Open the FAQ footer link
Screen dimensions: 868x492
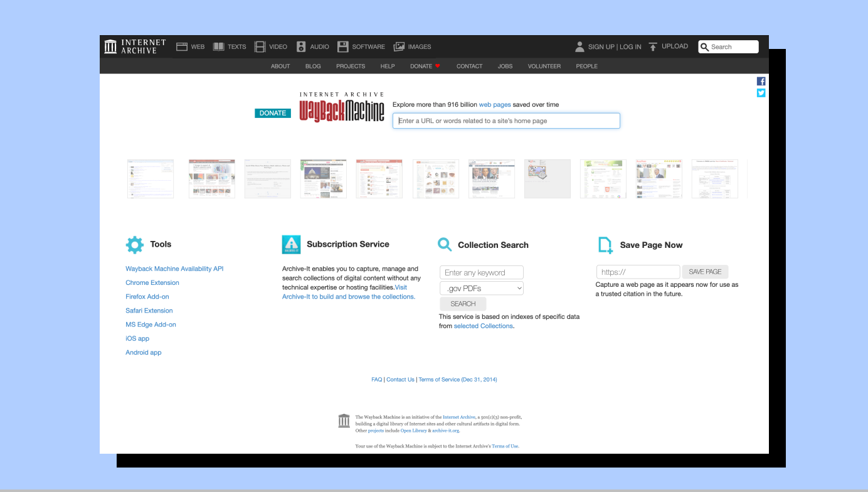376,380
